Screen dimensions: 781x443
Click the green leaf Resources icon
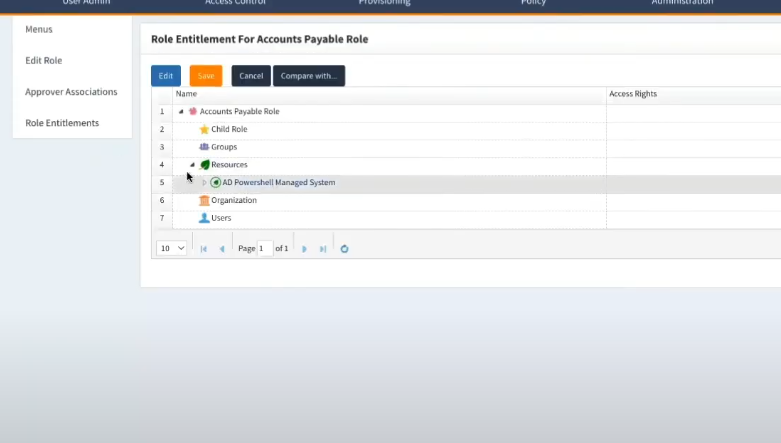[x=205, y=164]
